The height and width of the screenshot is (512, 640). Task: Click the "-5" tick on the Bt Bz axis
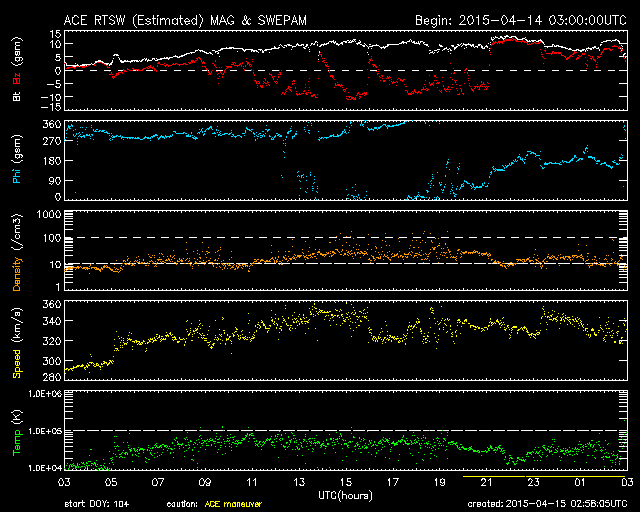(54, 84)
